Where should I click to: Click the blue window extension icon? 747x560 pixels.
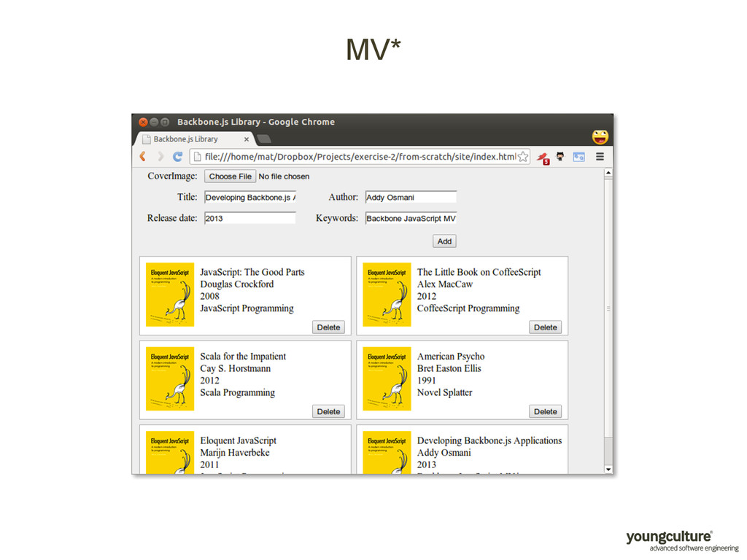coord(578,157)
